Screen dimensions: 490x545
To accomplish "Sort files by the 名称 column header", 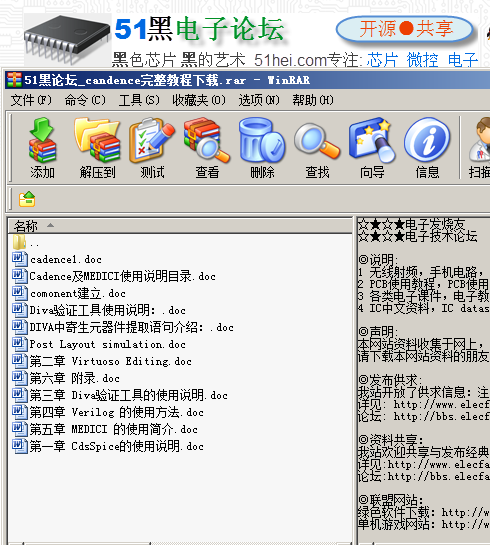I will click(x=180, y=226).
